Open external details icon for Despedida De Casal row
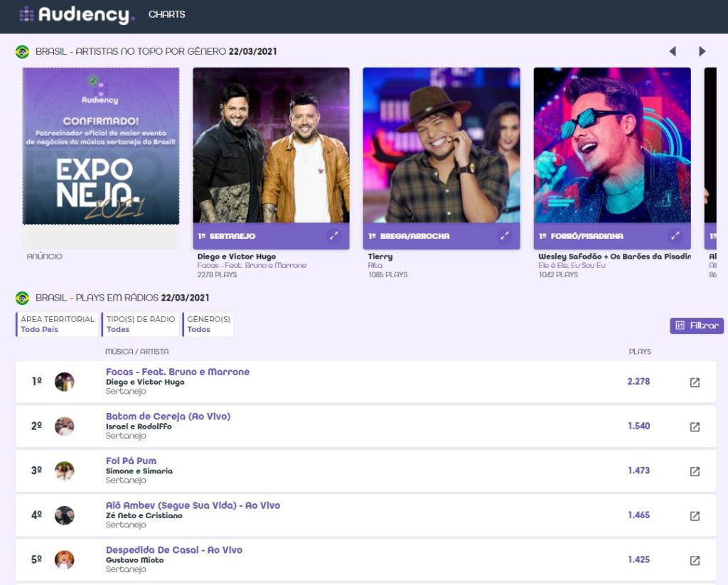The width and height of the screenshot is (728, 585). [x=695, y=560]
